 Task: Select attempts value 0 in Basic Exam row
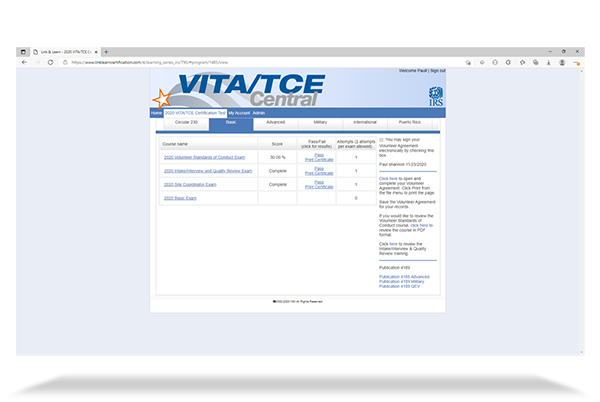pos(356,198)
